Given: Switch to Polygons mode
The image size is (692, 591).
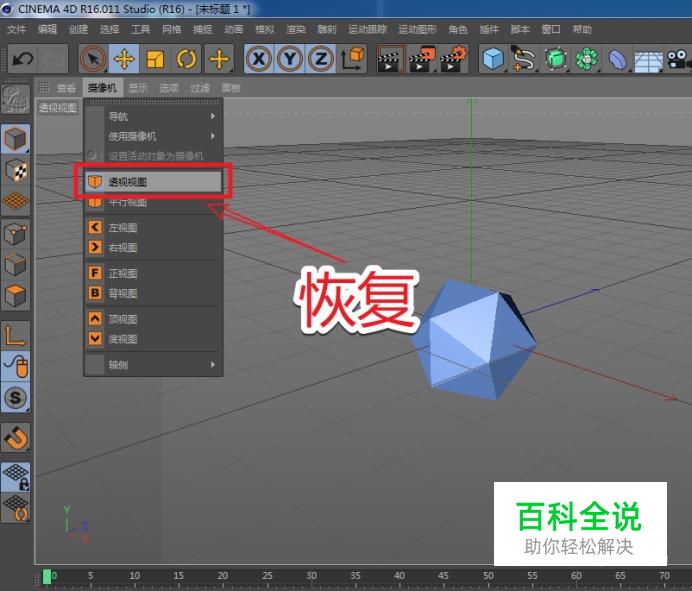Looking at the screenshot, I should [x=16, y=295].
